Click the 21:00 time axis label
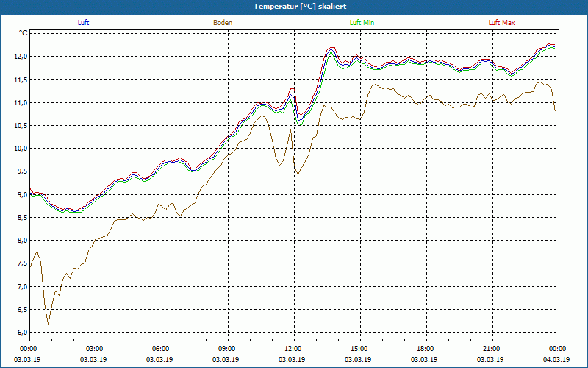The image size is (588, 368). coord(492,349)
